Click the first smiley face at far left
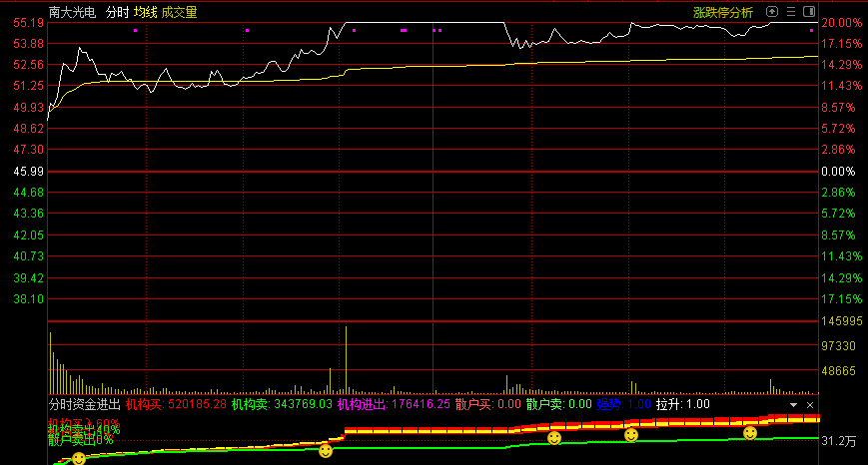The width and height of the screenshot is (868, 465). point(78,459)
